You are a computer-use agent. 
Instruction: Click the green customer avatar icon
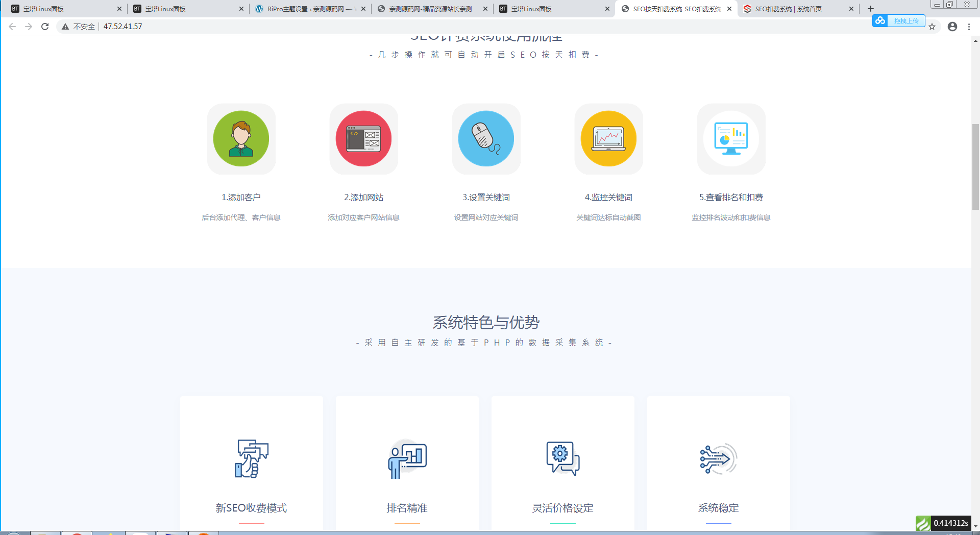tap(241, 138)
